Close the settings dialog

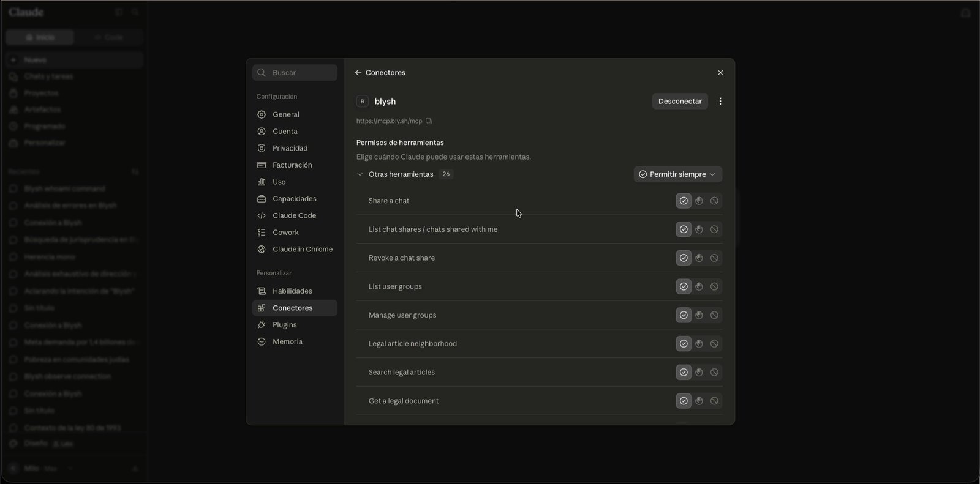click(720, 73)
